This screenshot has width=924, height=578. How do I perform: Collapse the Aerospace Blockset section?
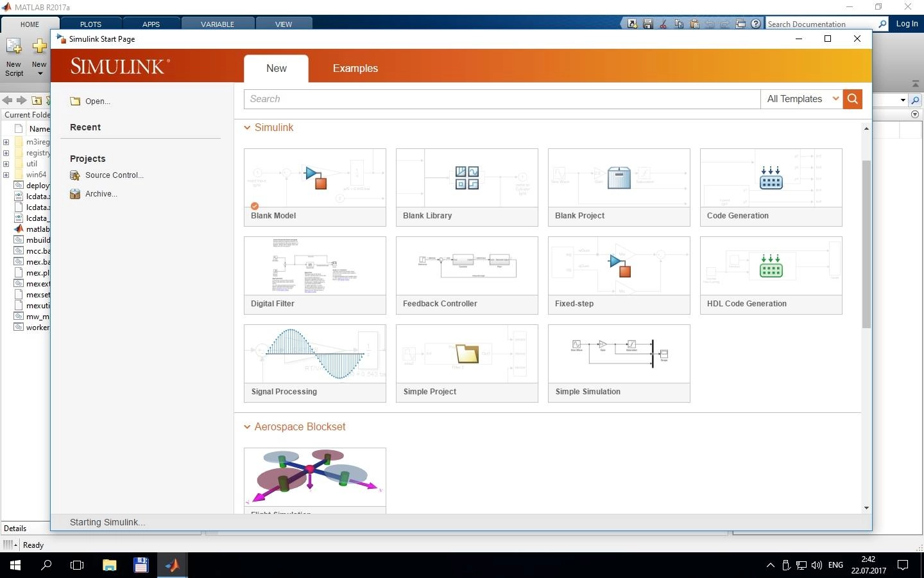(x=247, y=427)
